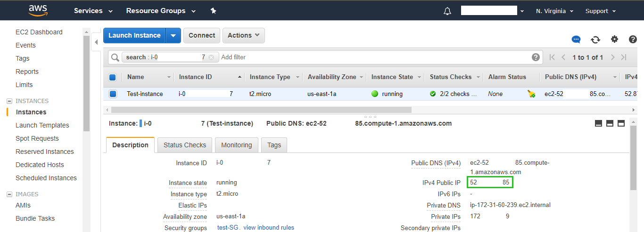
Task: Click the feedback speech bubble icon
Action: click(x=576, y=40)
